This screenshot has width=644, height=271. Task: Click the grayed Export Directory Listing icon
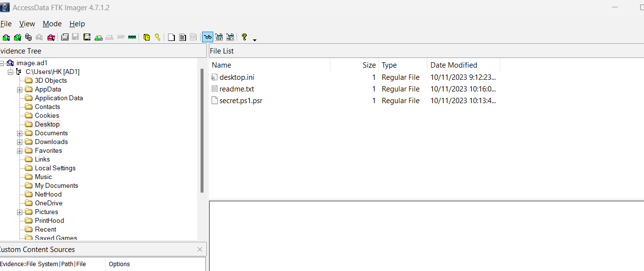point(193,37)
